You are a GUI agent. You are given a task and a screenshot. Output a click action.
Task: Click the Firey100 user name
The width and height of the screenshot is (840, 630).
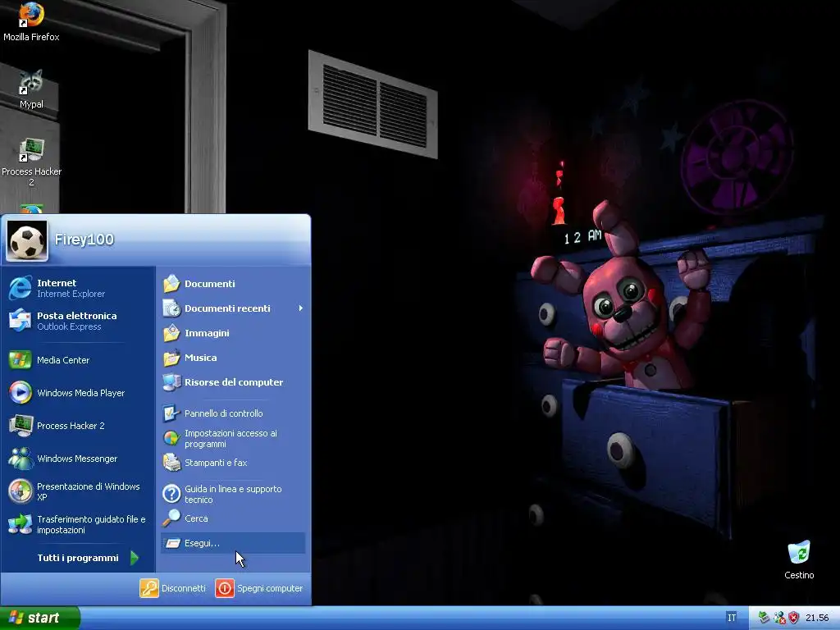point(84,240)
